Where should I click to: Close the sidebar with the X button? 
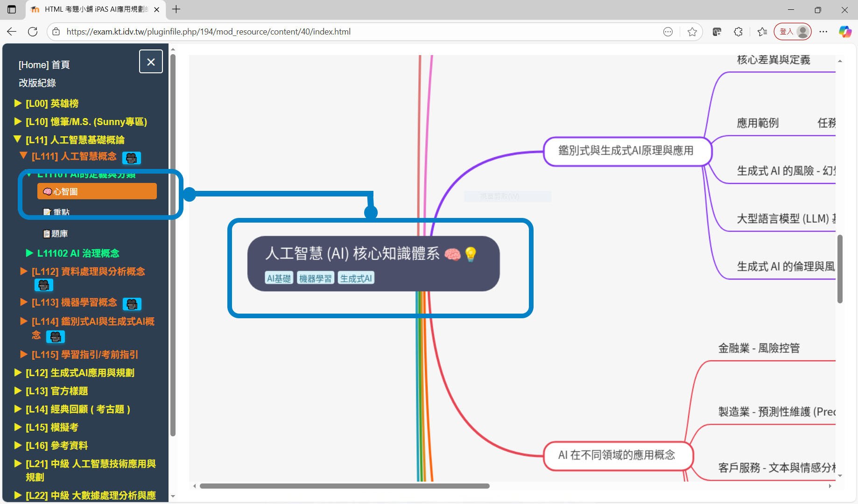pyautogui.click(x=151, y=62)
